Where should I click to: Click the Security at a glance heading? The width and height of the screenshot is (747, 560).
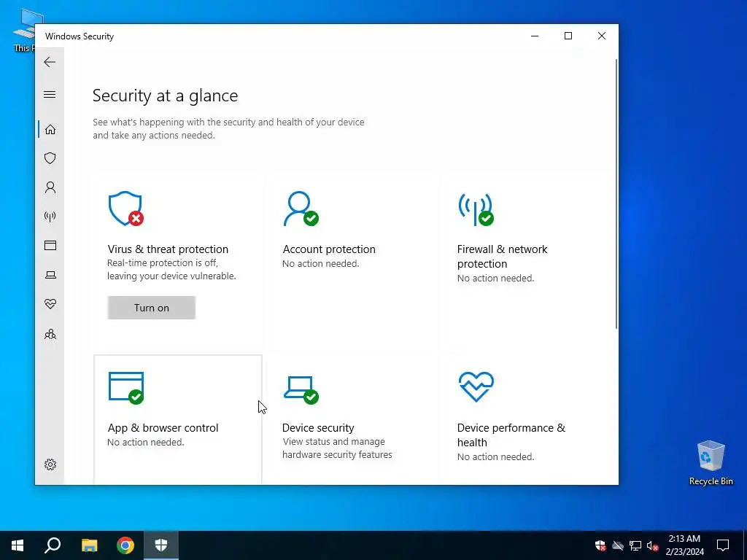click(166, 96)
